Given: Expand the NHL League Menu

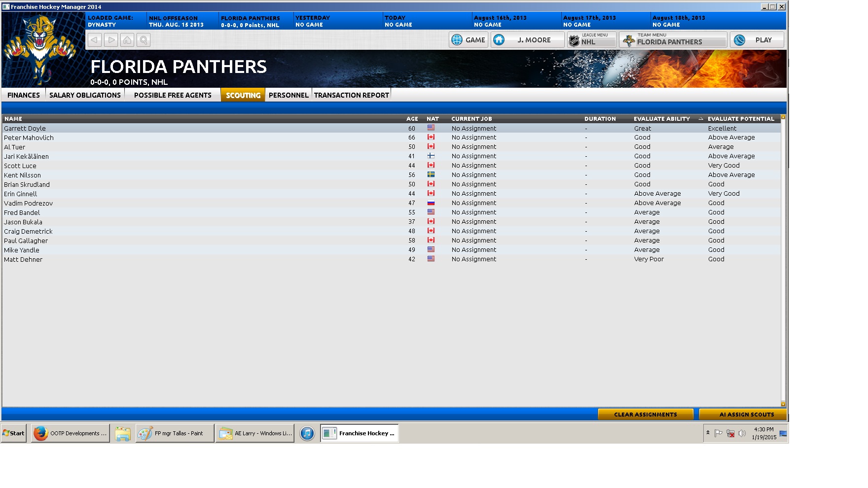Looking at the screenshot, I should [x=591, y=40].
